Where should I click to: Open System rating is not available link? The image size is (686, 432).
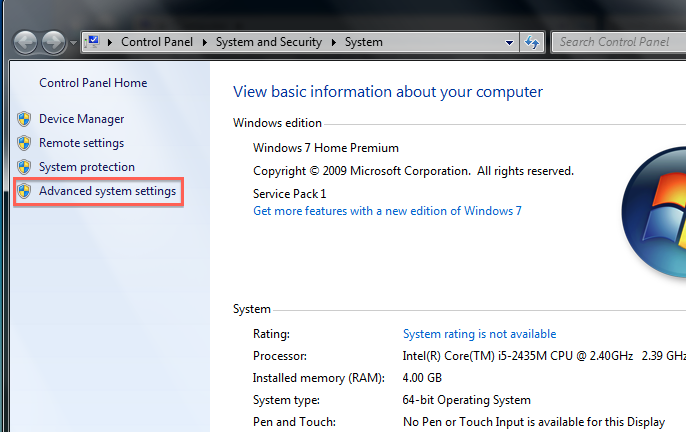click(x=479, y=334)
